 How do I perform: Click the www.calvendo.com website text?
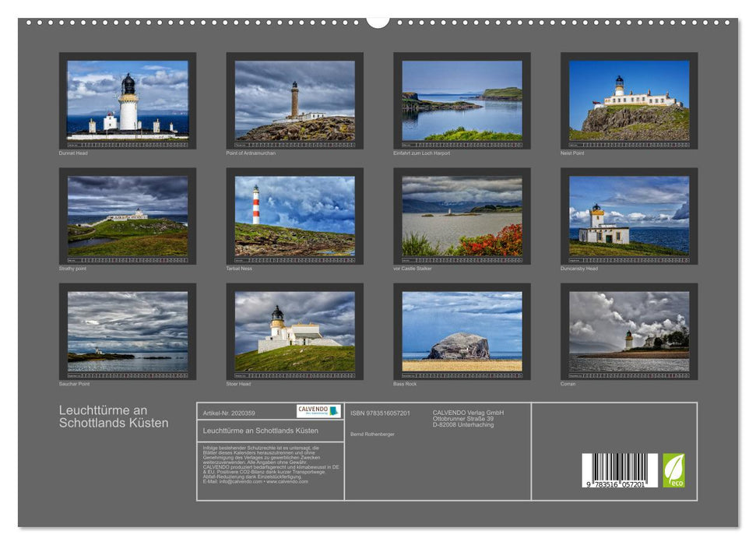coord(287,482)
